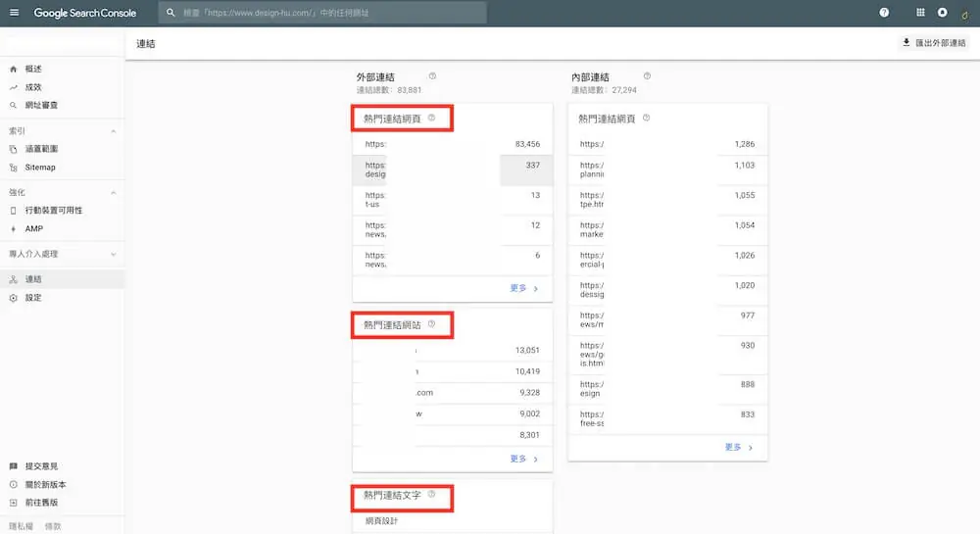Click the external row with 83,456 links

(453, 144)
